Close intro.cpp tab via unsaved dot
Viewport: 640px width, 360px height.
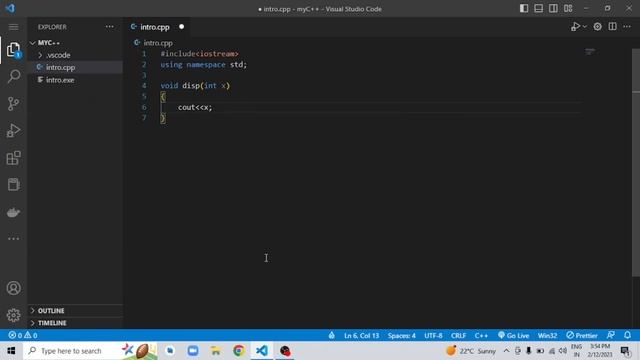181,27
